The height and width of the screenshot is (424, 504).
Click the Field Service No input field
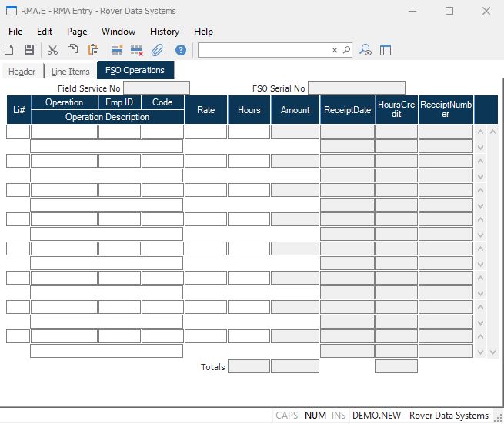pos(156,88)
